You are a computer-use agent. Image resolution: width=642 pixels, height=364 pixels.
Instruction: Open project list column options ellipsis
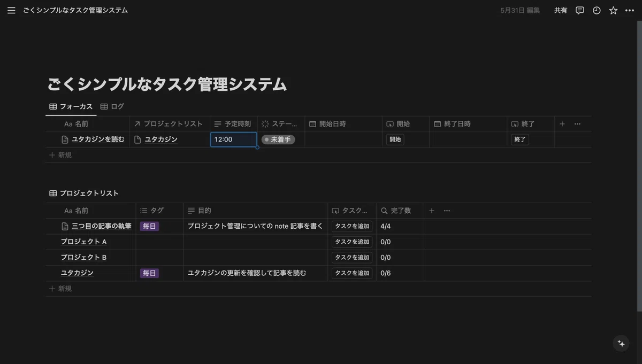point(447,211)
